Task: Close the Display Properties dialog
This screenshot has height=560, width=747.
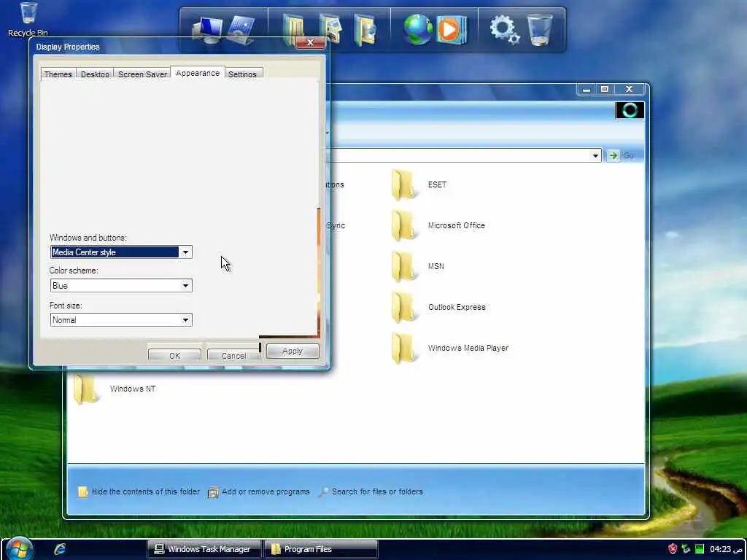Action: pos(310,42)
